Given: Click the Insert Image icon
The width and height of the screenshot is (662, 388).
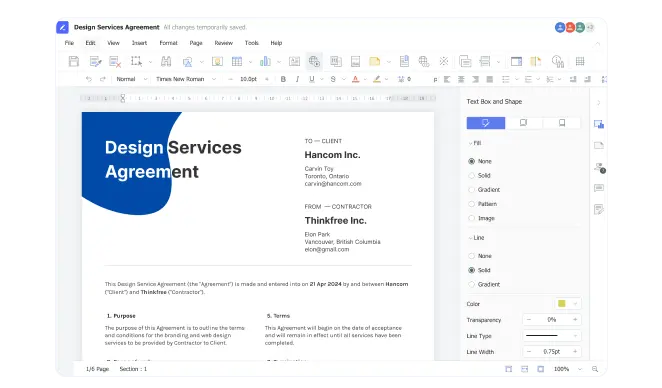Looking at the screenshot, I should pyautogui.click(x=217, y=62).
